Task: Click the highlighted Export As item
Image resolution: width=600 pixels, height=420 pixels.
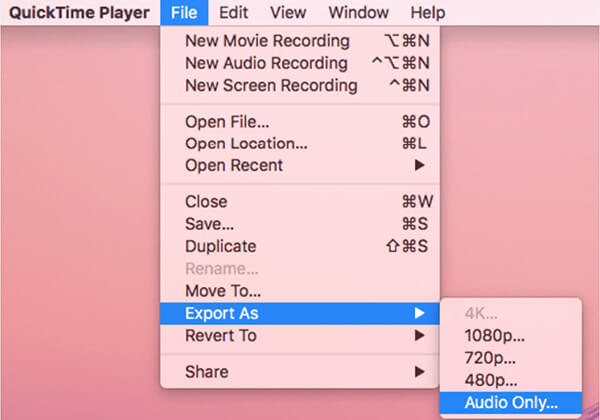Action: click(x=300, y=313)
